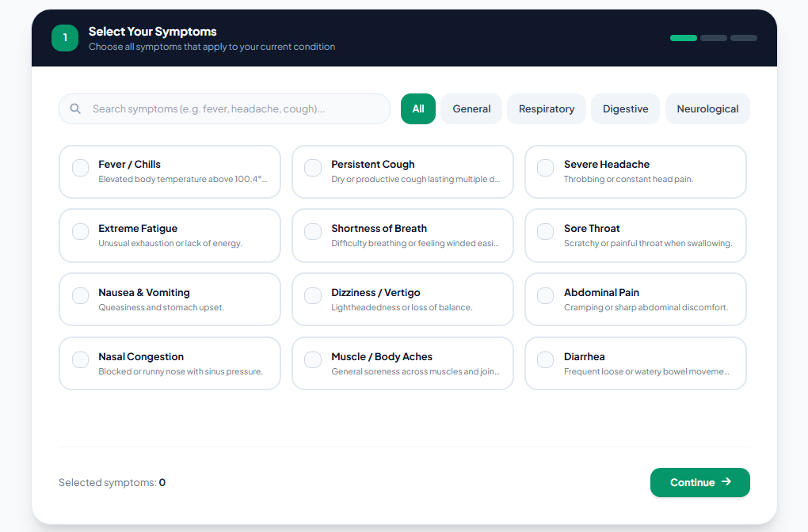Filter symptoms by General category
The width and height of the screenshot is (808, 532).
[471, 108]
